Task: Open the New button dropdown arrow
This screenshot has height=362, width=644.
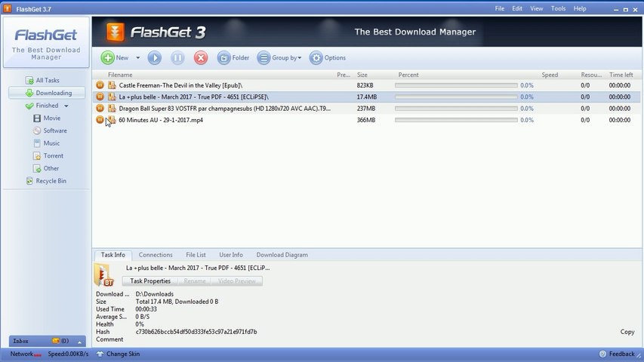Action: pos(138,58)
